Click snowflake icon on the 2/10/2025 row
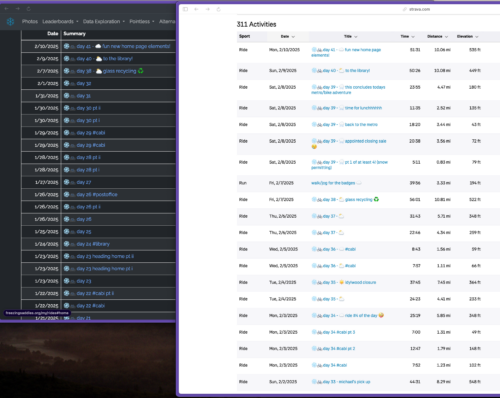 point(66,46)
